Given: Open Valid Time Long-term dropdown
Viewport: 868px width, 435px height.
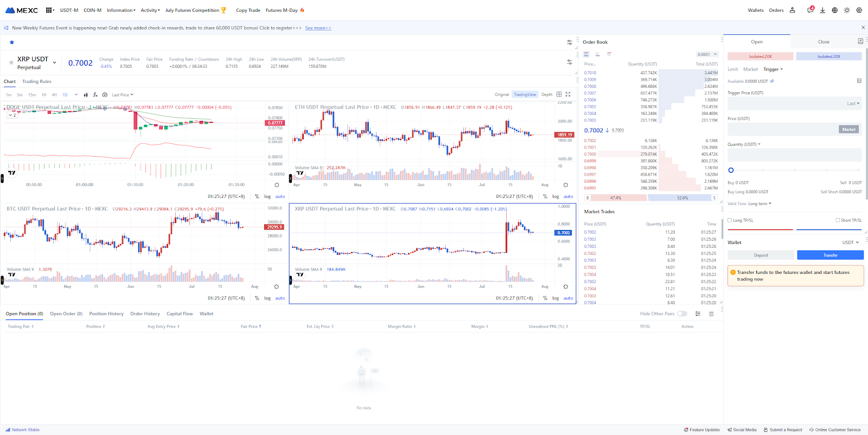Looking at the screenshot, I should point(759,204).
